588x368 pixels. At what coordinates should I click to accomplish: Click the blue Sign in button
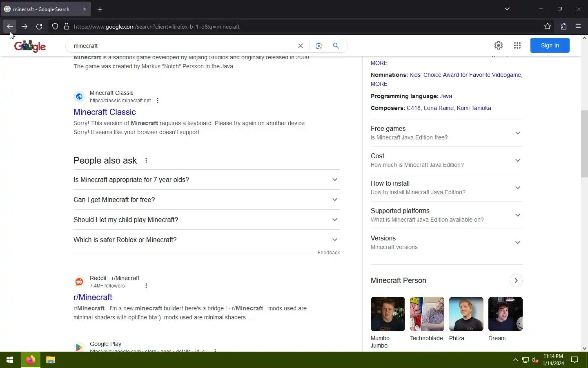tap(550, 45)
